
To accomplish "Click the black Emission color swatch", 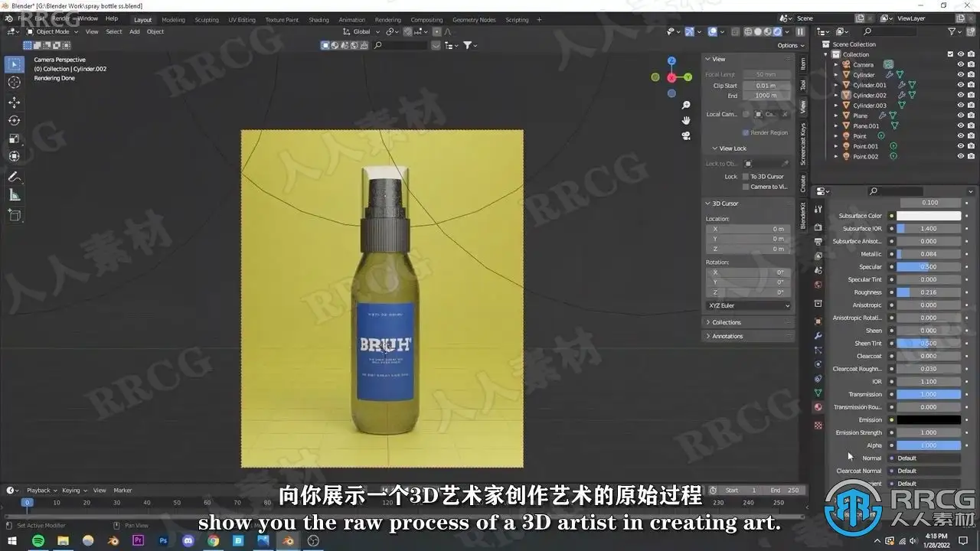I will [929, 420].
